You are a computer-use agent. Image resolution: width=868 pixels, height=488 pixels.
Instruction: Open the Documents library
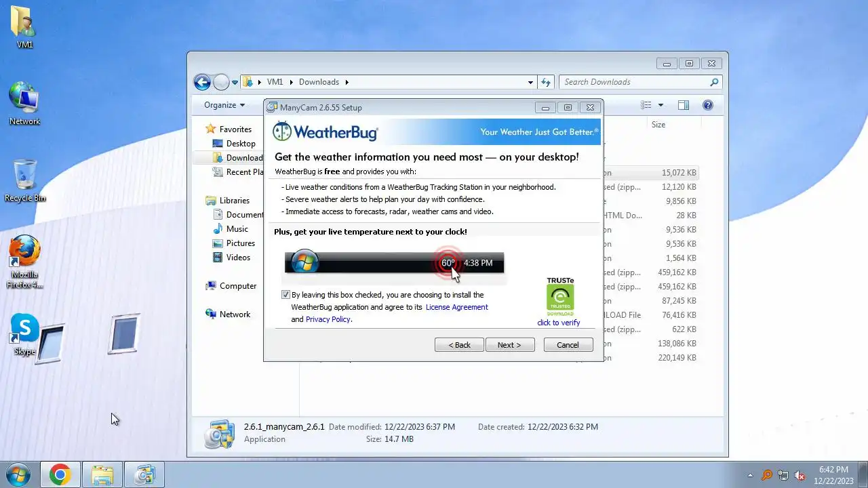click(238, 215)
